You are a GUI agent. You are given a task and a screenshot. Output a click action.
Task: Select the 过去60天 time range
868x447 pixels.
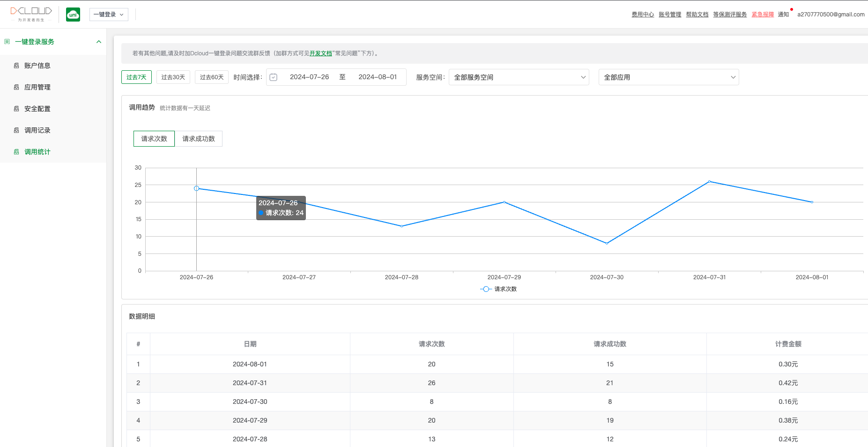tap(212, 77)
